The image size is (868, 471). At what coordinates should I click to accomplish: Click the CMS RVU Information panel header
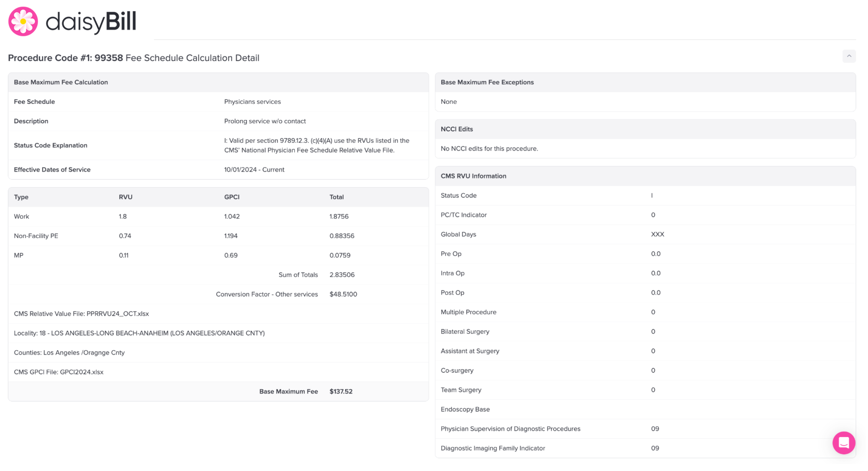(x=473, y=176)
